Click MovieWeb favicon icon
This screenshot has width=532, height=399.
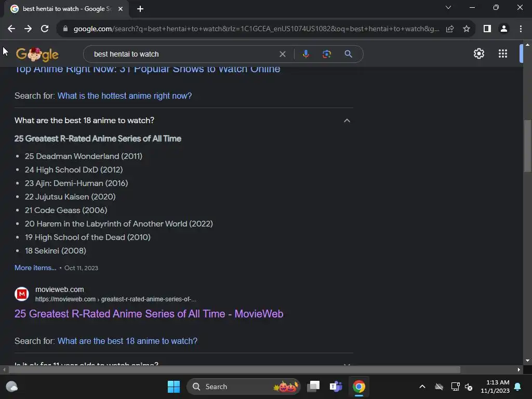(22, 294)
